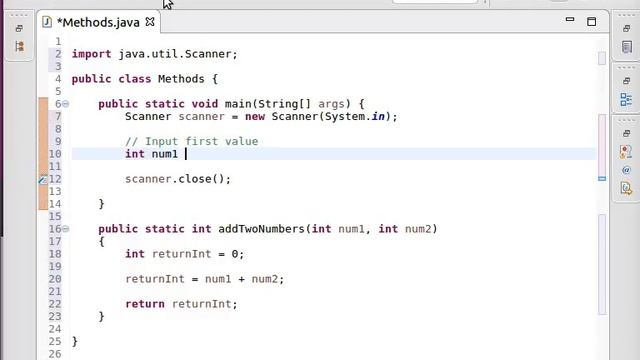Collapse the main method fold marker
Viewport: 640px width, 360px height.
65,104
